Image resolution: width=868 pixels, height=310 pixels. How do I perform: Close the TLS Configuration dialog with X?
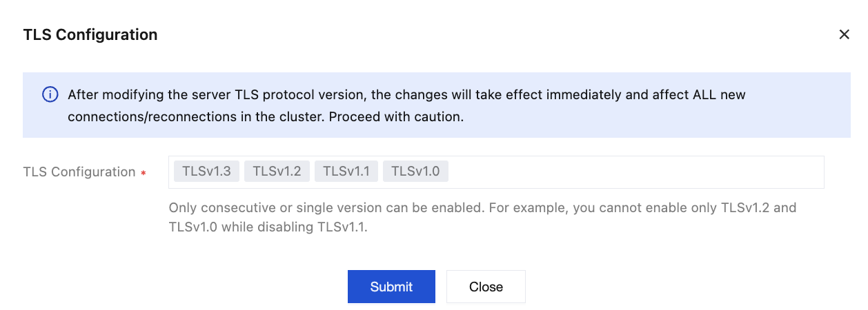tap(844, 34)
